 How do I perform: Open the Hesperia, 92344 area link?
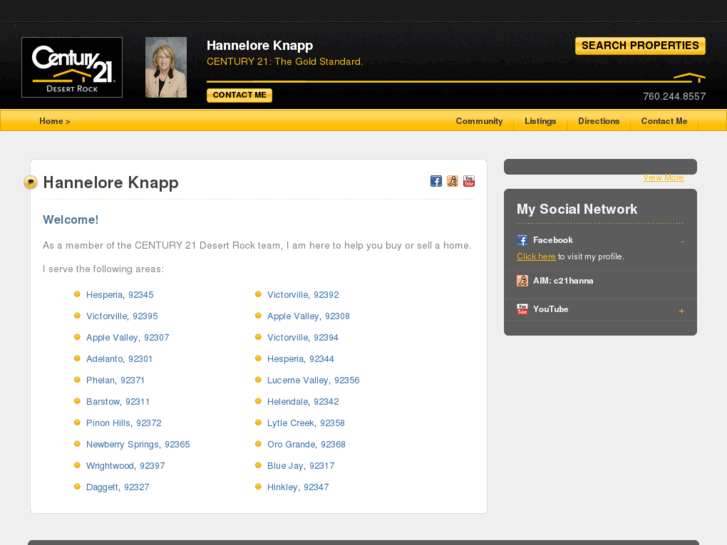300,359
